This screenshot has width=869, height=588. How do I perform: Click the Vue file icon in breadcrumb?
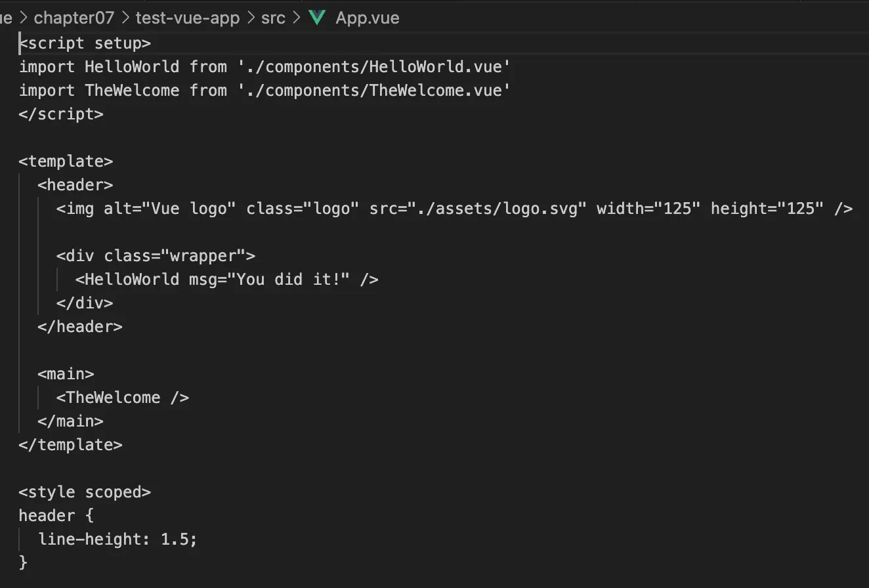(318, 18)
